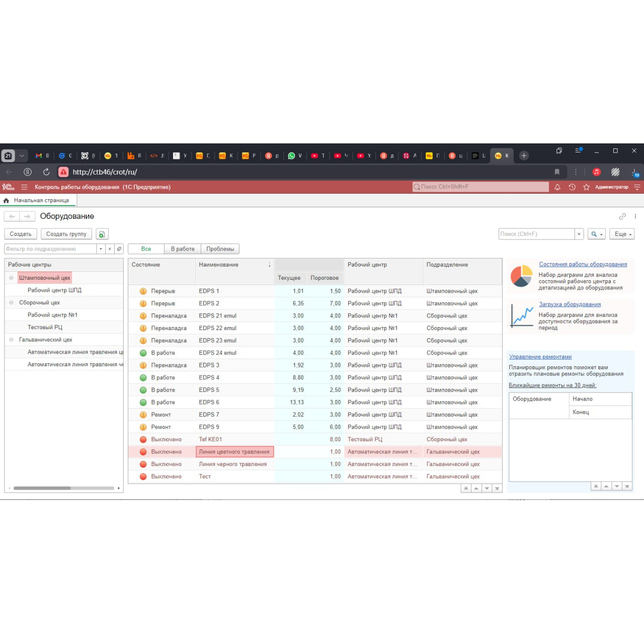Screen dimensions: 644x644
Task: Open the history clock icon
Action: coord(572,187)
